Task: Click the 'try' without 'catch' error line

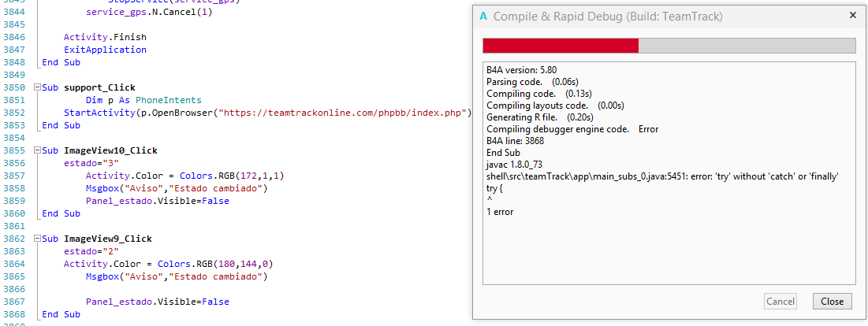Action: (662, 176)
